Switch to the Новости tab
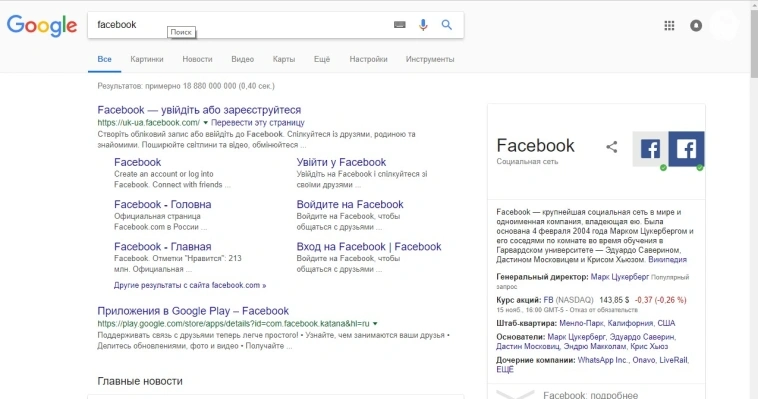The height and width of the screenshot is (399, 758). point(197,59)
